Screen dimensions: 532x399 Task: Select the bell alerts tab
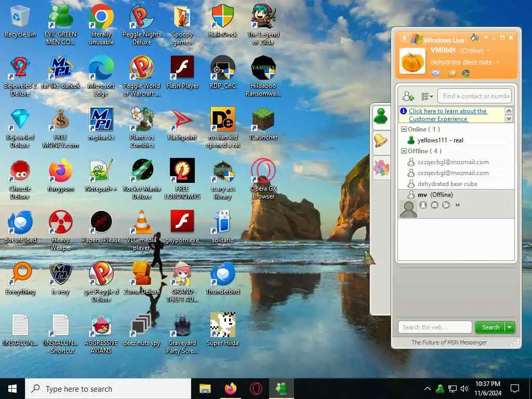[x=381, y=141]
